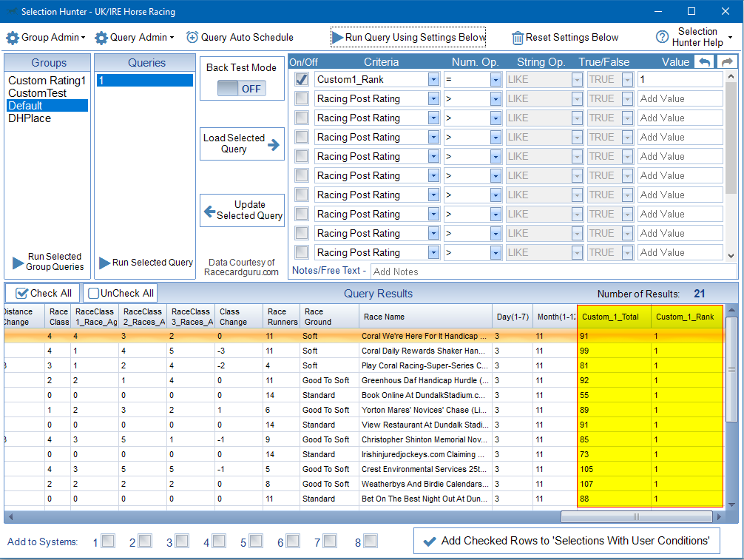Click the Notes/Free Text Add Notes field

(546, 271)
